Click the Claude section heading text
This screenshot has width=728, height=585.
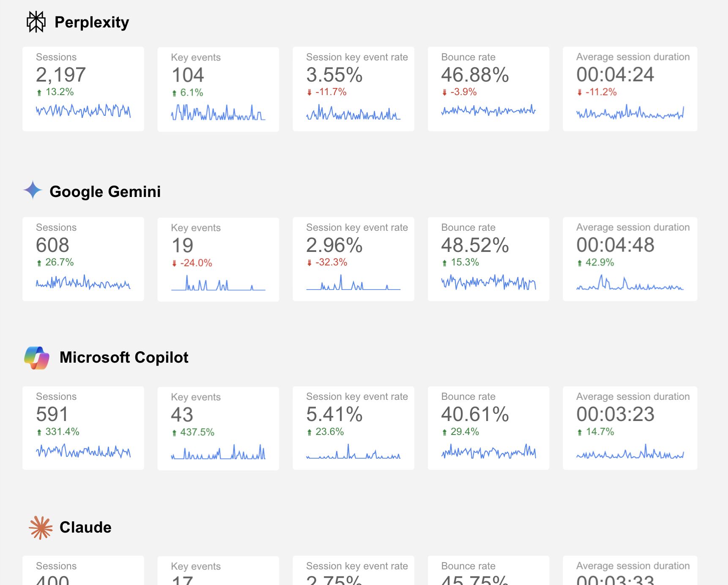[x=85, y=528]
